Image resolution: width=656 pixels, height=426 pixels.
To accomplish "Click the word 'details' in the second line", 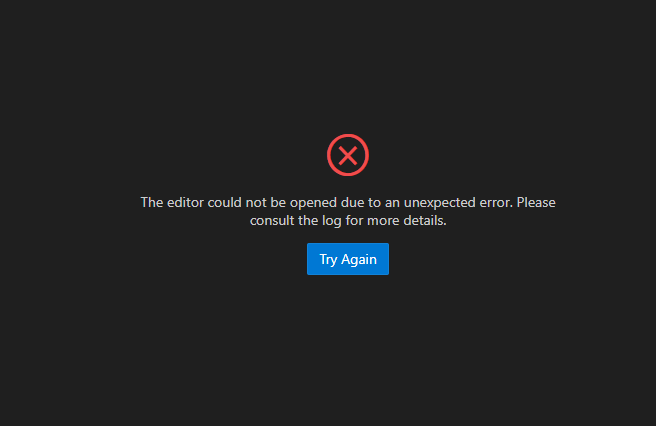I will click(x=425, y=221).
